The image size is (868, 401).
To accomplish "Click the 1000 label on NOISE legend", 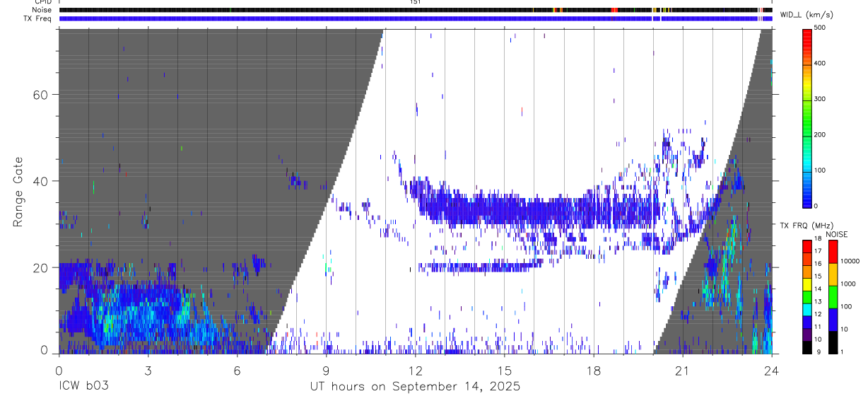I will [850, 284].
